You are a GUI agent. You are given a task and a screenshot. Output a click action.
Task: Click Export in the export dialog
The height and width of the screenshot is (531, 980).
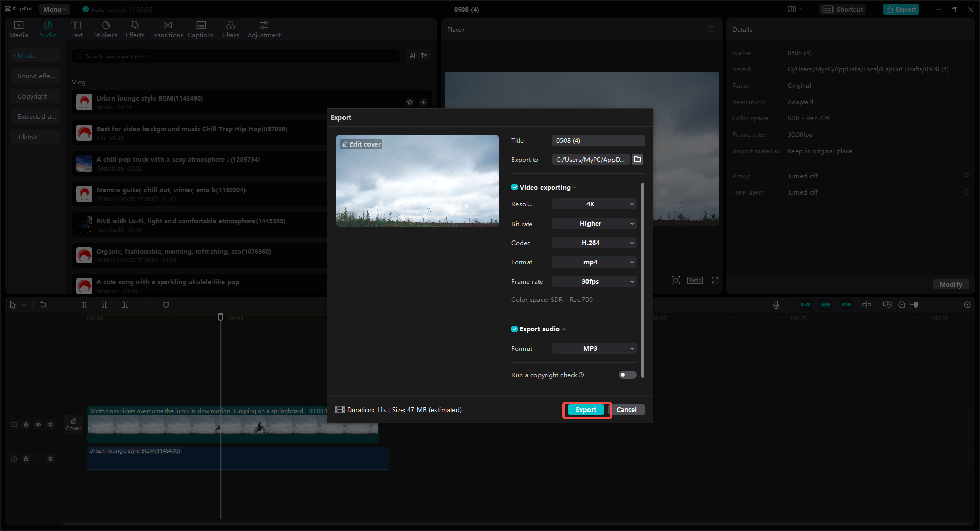pyautogui.click(x=586, y=409)
